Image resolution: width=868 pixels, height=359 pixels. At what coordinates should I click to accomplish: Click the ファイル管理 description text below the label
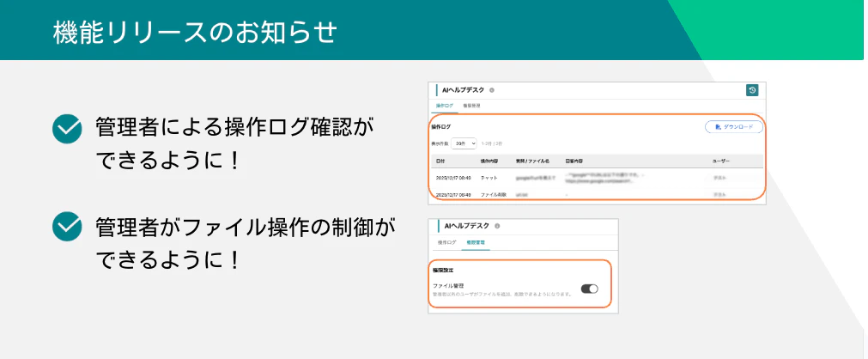502,295
